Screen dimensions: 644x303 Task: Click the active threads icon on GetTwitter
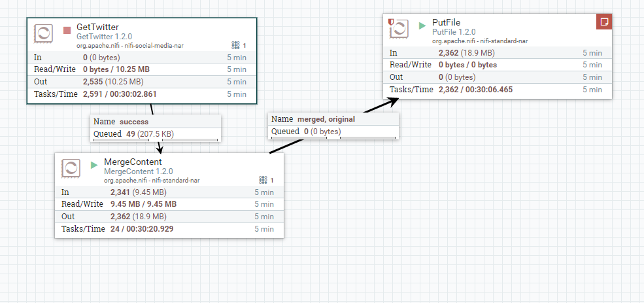pyautogui.click(x=235, y=45)
